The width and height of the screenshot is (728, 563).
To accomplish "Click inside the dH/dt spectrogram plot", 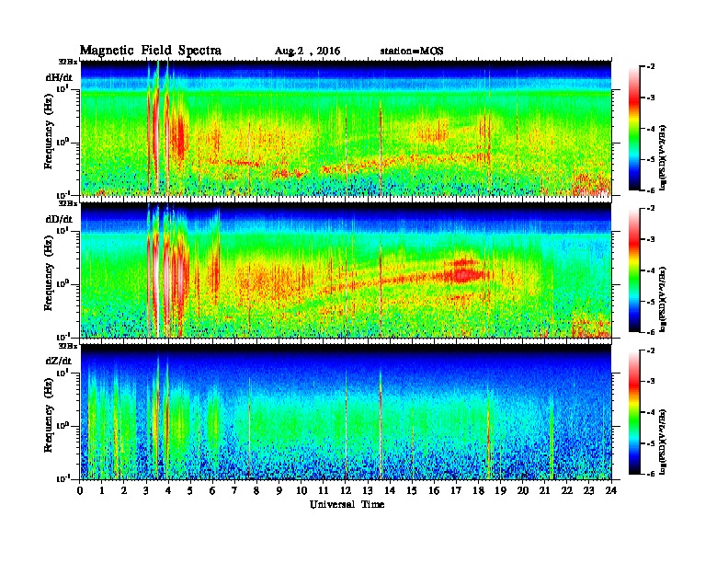I will tap(346, 128).
